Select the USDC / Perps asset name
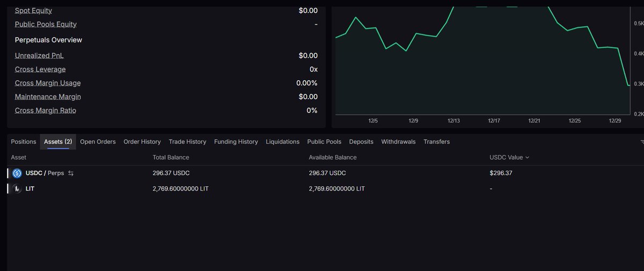 [x=45, y=173]
